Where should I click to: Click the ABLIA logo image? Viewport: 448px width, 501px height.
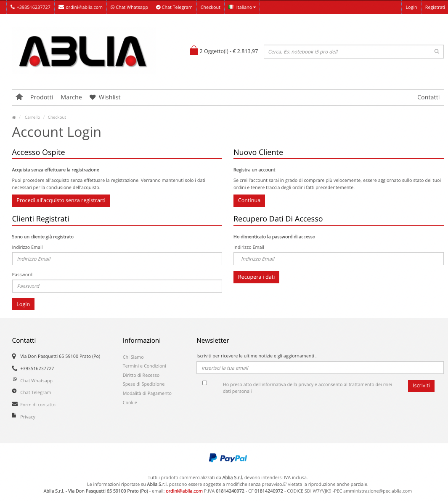83,51
